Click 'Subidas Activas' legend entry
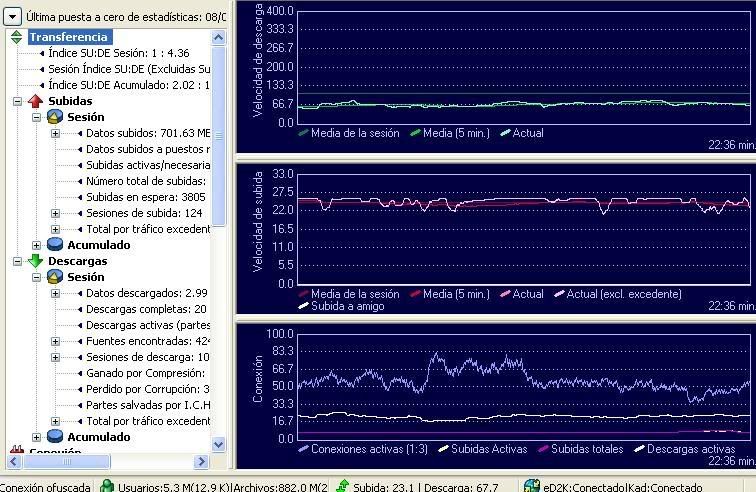The width and height of the screenshot is (756, 492). point(483,449)
